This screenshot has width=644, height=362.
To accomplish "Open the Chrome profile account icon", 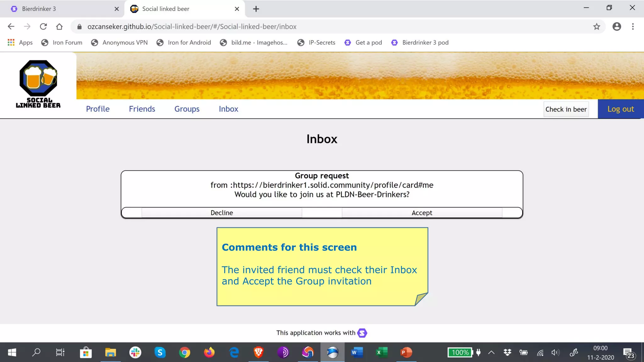I will (x=617, y=27).
